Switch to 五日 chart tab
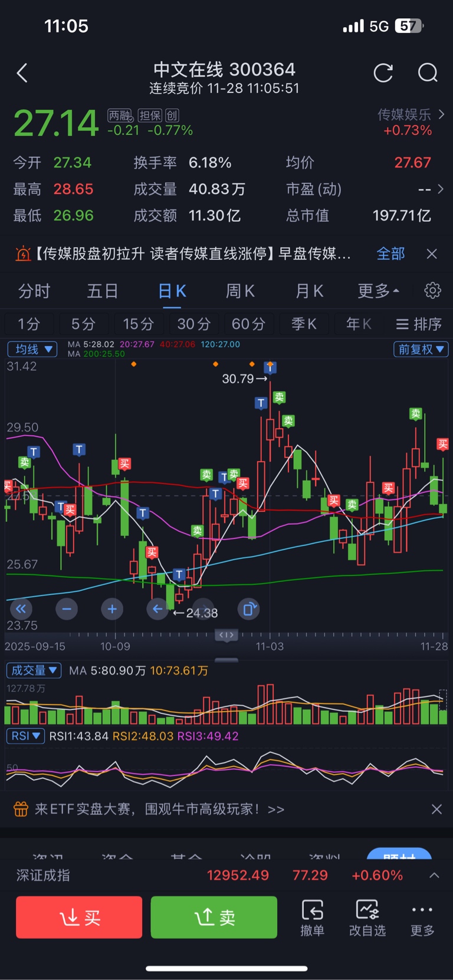The width and height of the screenshot is (453, 980). coord(103,291)
